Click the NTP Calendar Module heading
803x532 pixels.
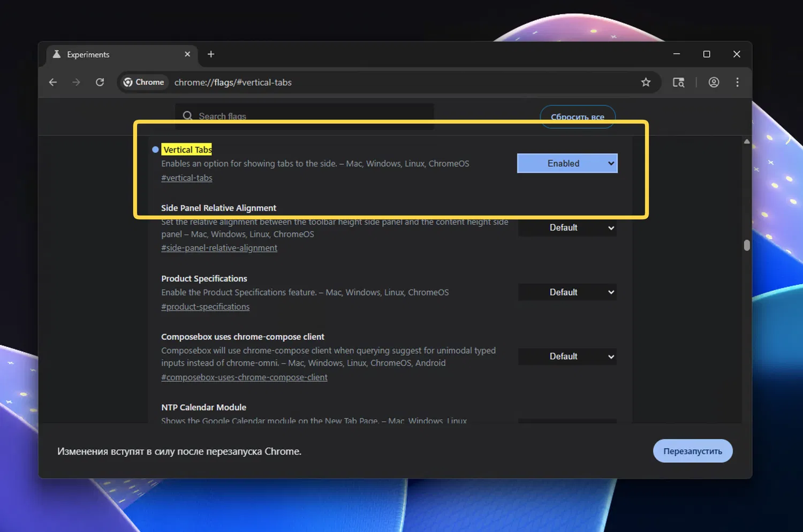204,408
